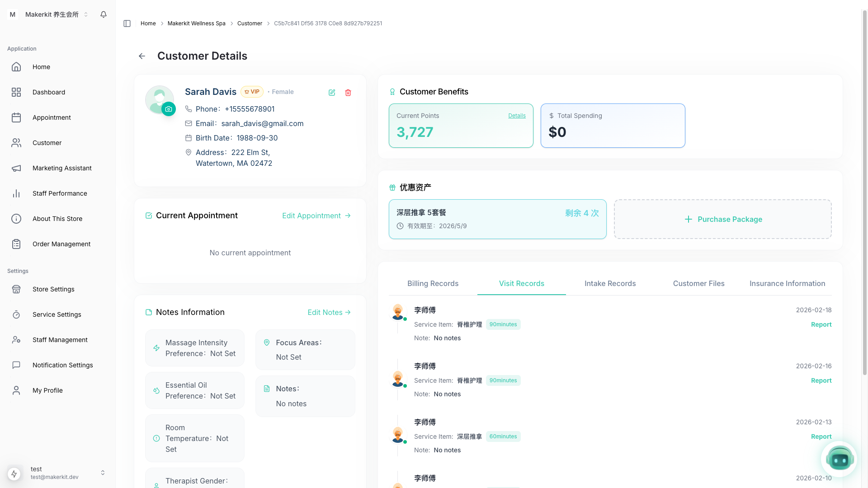This screenshot has height=488, width=868.
Task: Click the notification bell icon
Action: pos(104,14)
